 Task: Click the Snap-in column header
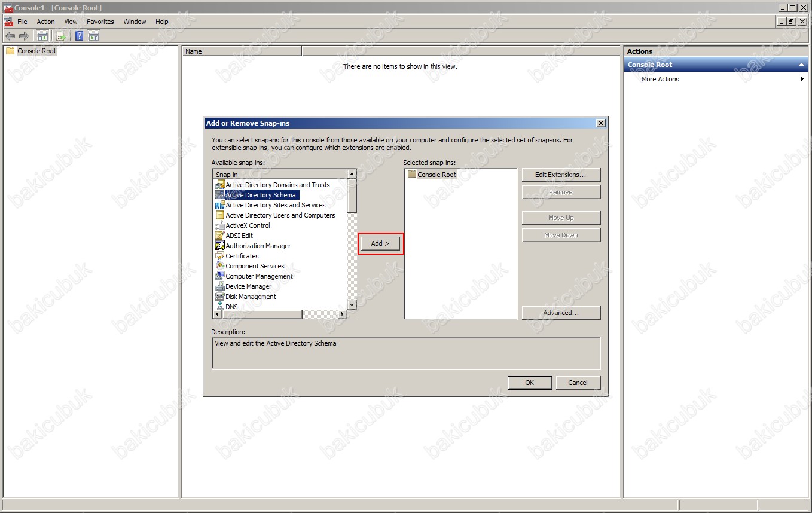coord(280,175)
